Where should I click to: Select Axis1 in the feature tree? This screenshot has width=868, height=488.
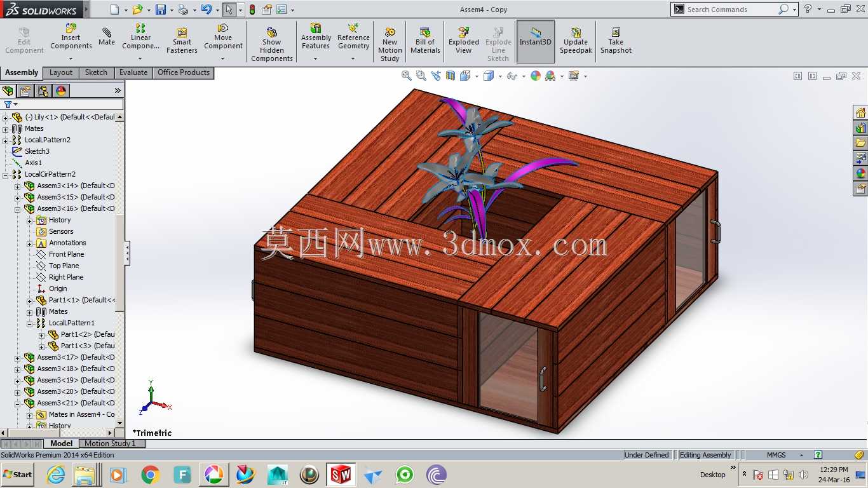point(33,163)
